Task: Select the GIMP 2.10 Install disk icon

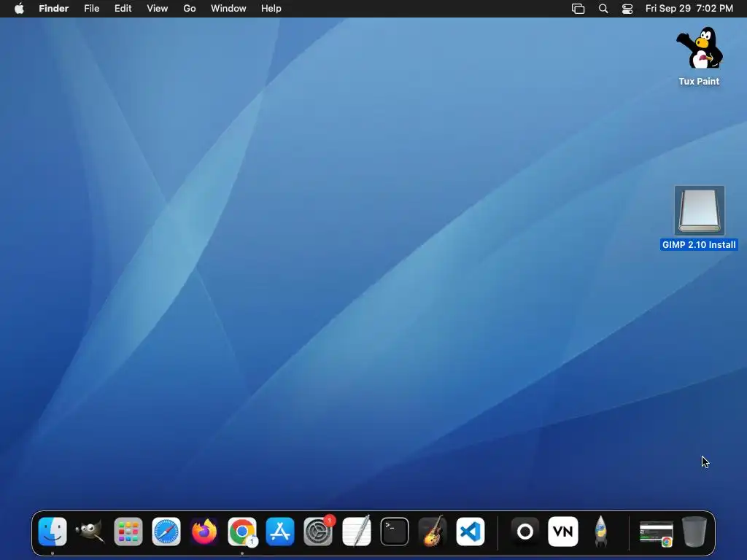Action: (x=699, y=211)
